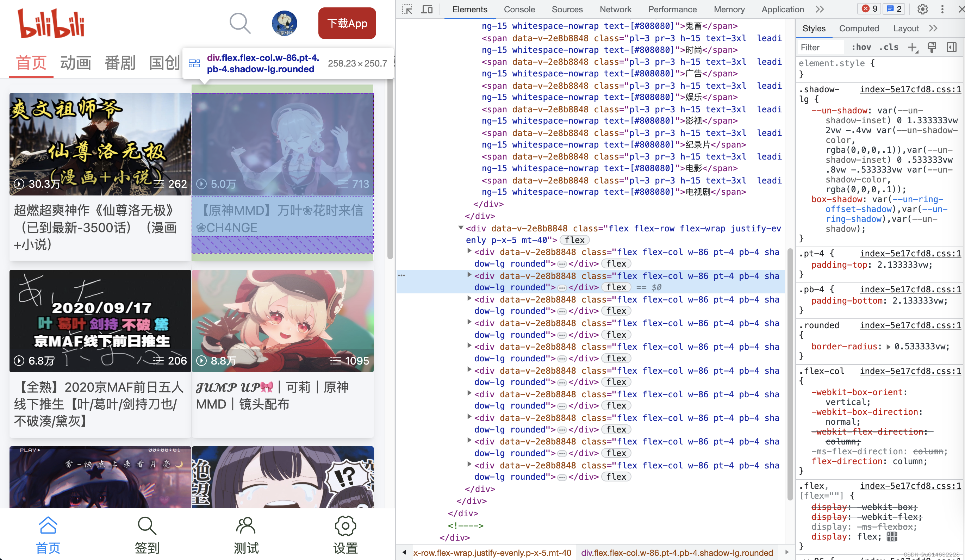965x560 pixels.
Task: Open the DevTools three-dot menu
Action: coord(942,9)
